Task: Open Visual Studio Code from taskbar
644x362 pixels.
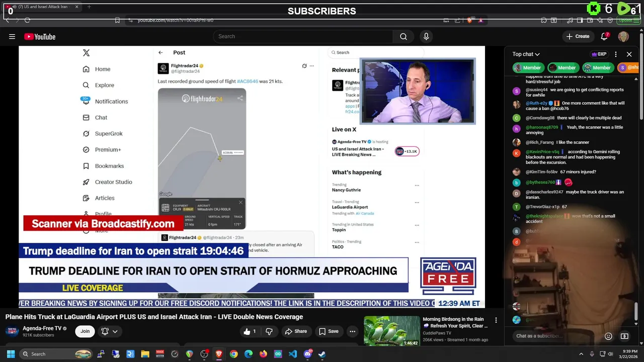Action: click(293, 354)
